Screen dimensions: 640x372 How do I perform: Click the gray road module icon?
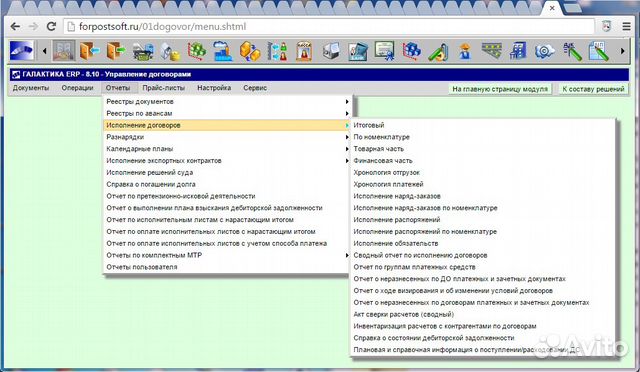coord(491,51)
